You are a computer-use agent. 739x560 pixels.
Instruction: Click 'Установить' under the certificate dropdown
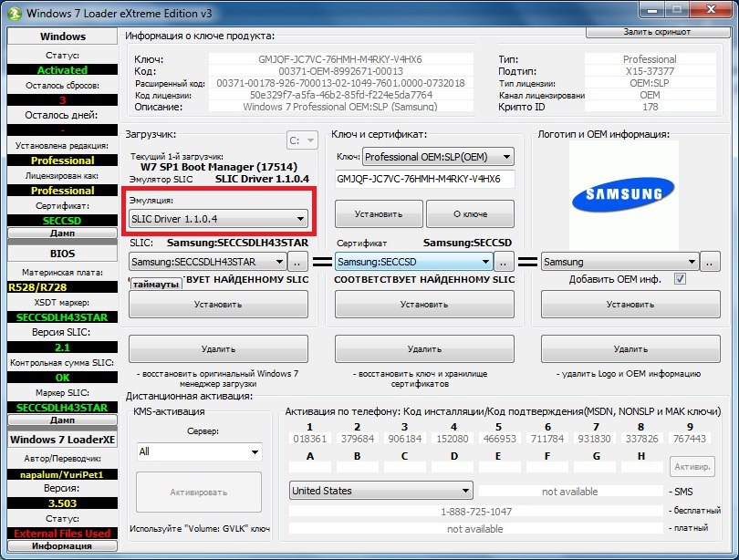pos(424,305)
